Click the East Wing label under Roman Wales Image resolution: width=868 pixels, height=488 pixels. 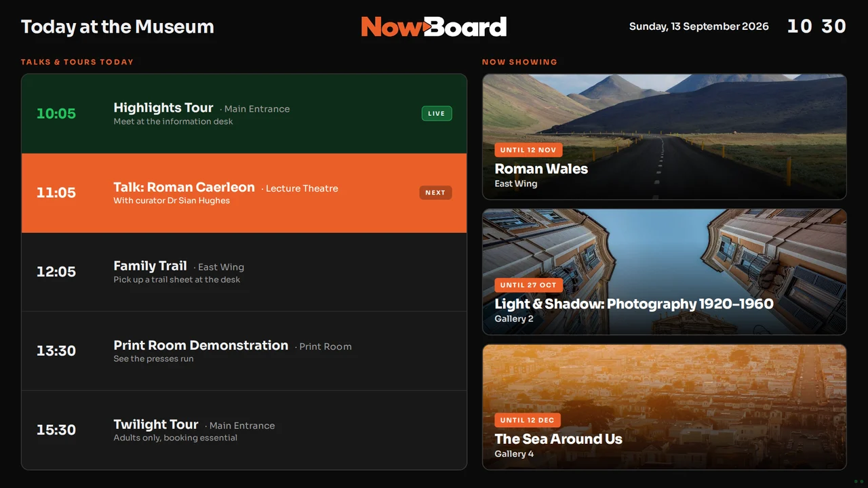(x=516, y=184)
